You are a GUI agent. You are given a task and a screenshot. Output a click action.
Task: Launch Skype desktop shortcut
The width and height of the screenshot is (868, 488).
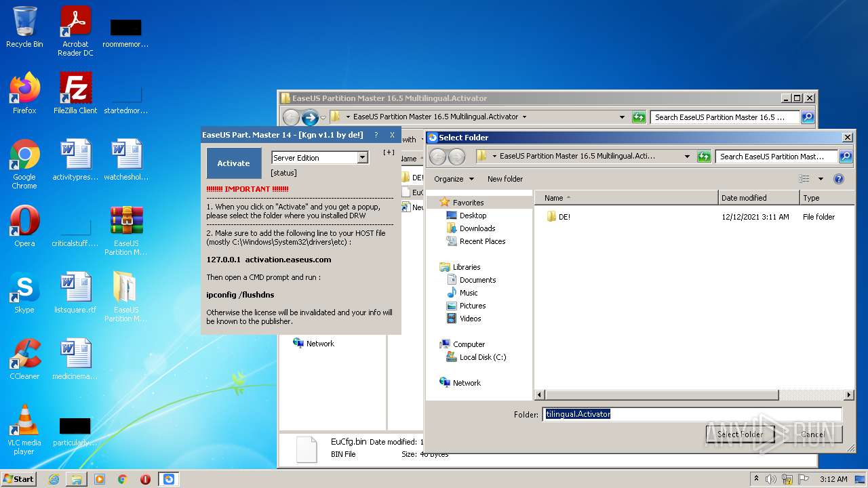24,293
